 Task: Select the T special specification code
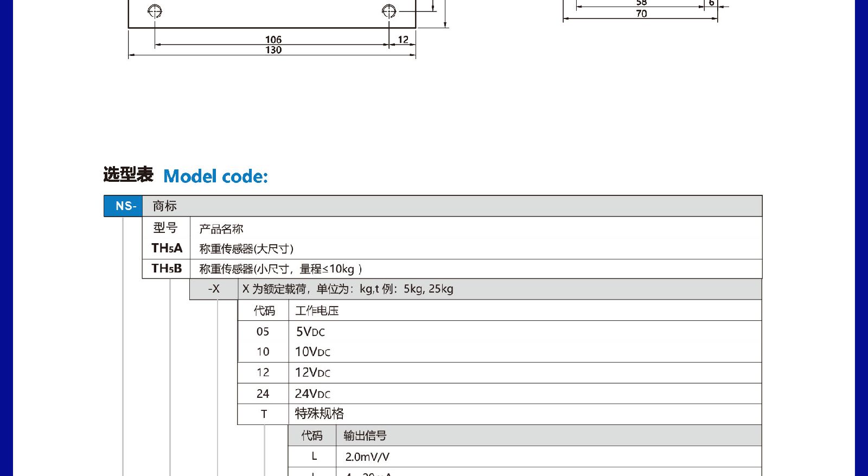pyautogui.click(x=264, y=414)
